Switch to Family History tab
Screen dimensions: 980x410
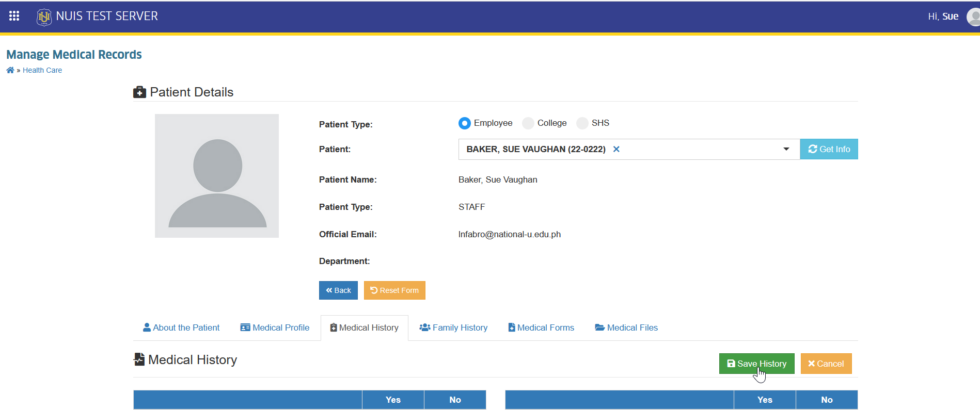tap(453, 327)
